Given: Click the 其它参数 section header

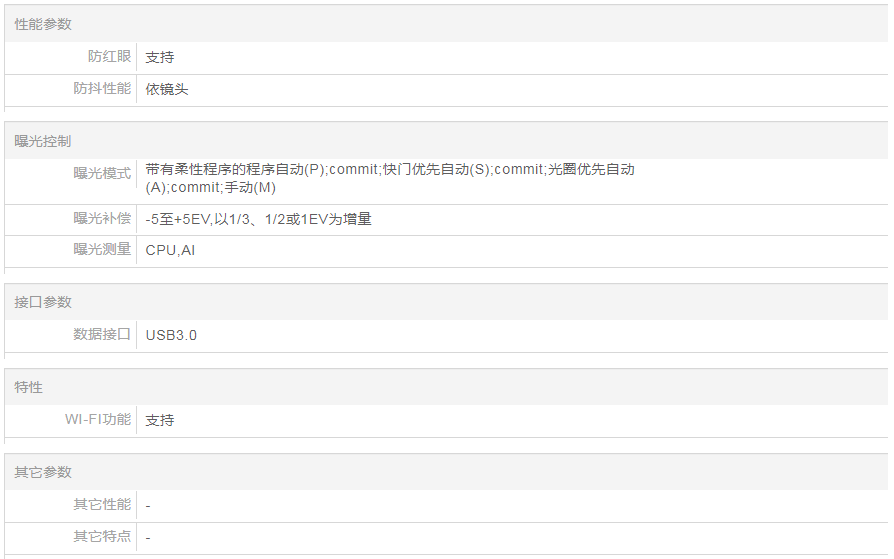Looking at the screenshot, I should coord(43,472).
